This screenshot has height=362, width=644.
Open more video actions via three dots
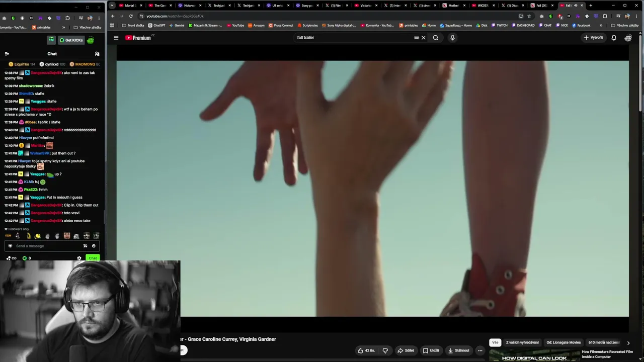[480, 350]
